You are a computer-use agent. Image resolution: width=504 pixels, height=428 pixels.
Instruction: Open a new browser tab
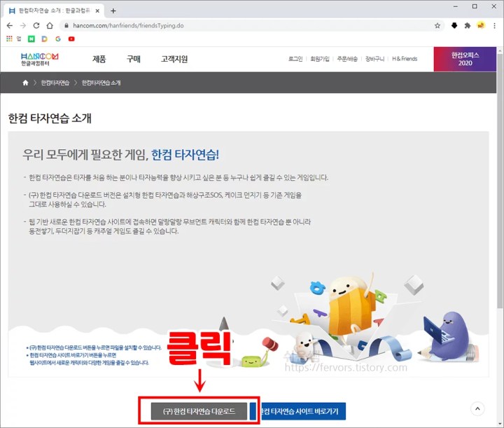(113, 11)
